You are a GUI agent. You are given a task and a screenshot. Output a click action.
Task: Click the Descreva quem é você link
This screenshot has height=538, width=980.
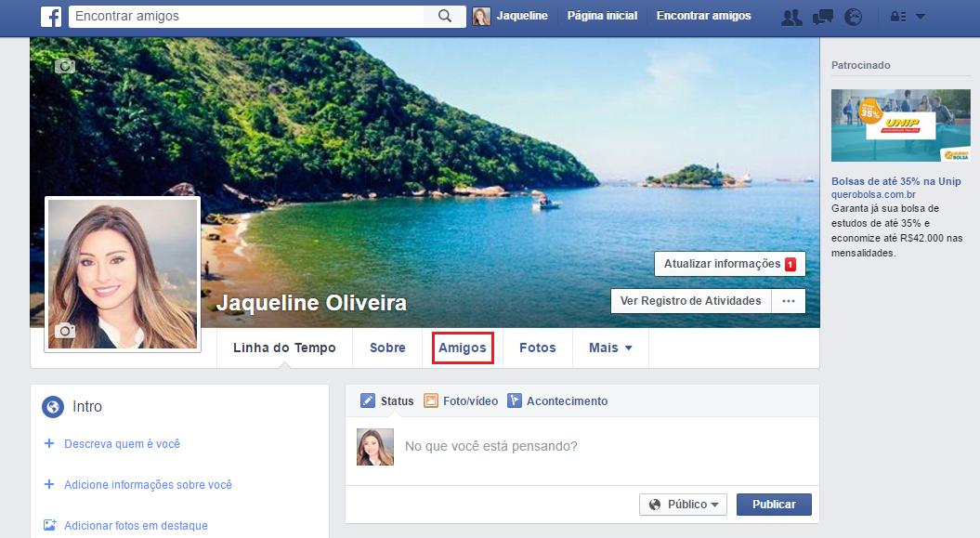[122, 444]
